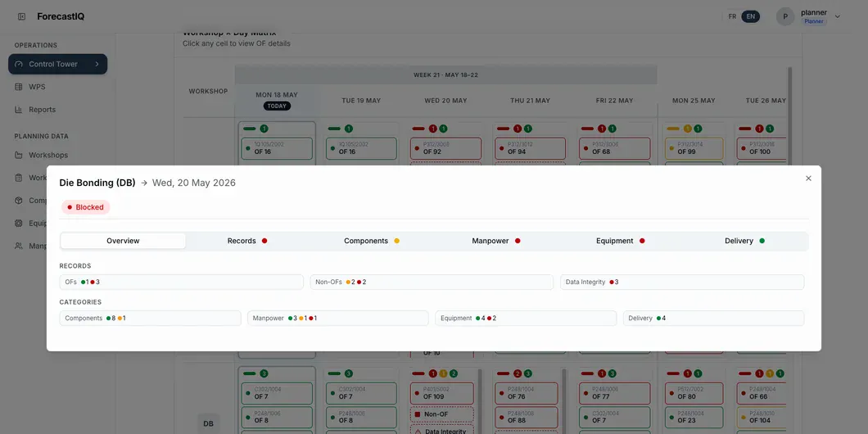The width and height of the screenshot is (868, 434).
Task: Click the Equipment category card
Action: [x=526, y=319]
